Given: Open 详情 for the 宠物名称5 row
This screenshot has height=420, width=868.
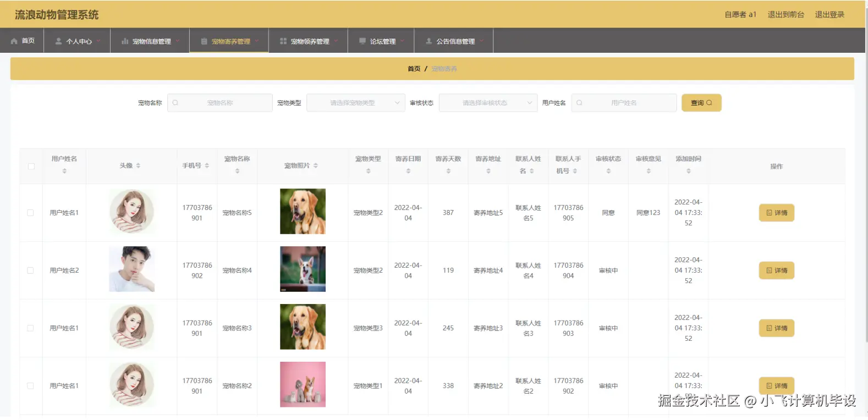Looking at the screenshot, I should coord(777,213).
